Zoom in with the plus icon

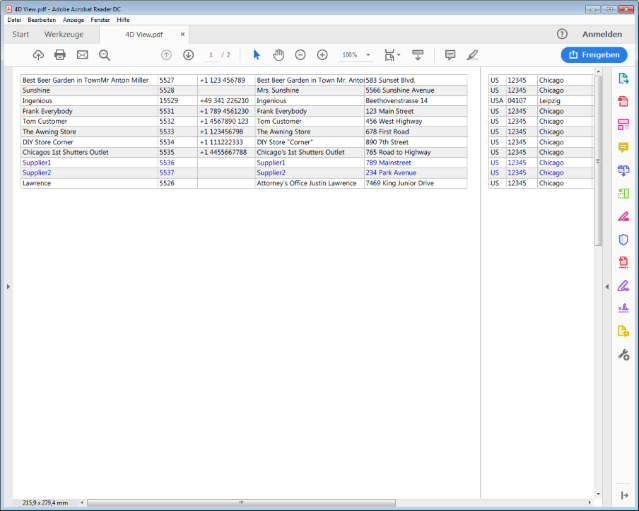[x=322, y=55]
